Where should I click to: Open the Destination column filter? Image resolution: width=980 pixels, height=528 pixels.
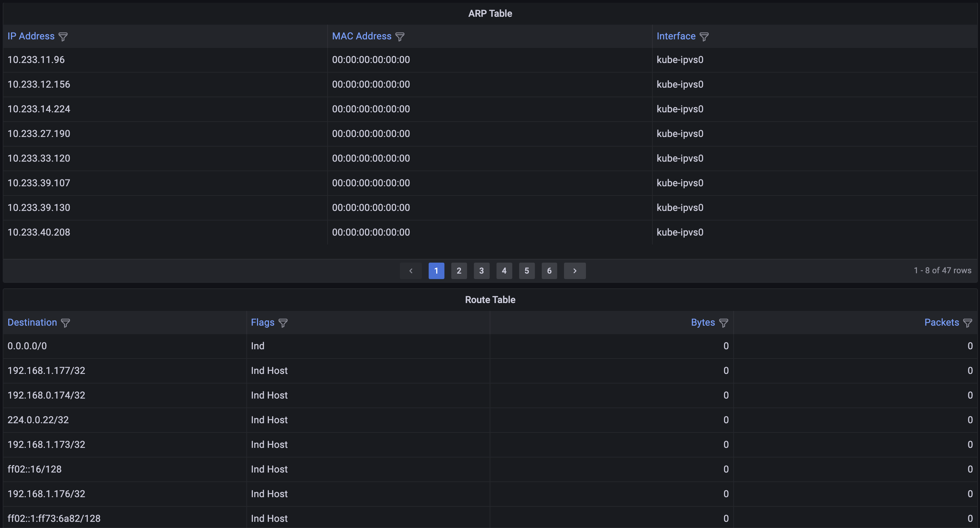(65, 323)
